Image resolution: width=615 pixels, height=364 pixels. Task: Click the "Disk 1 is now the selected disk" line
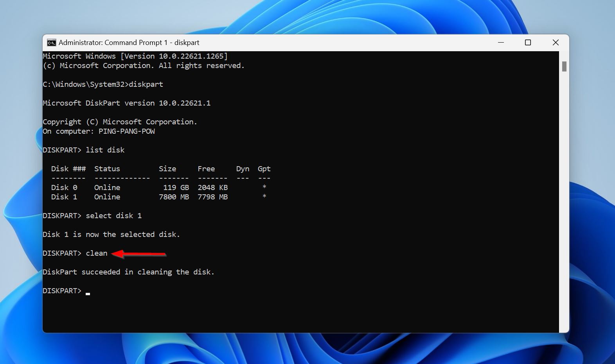(111, 235)
